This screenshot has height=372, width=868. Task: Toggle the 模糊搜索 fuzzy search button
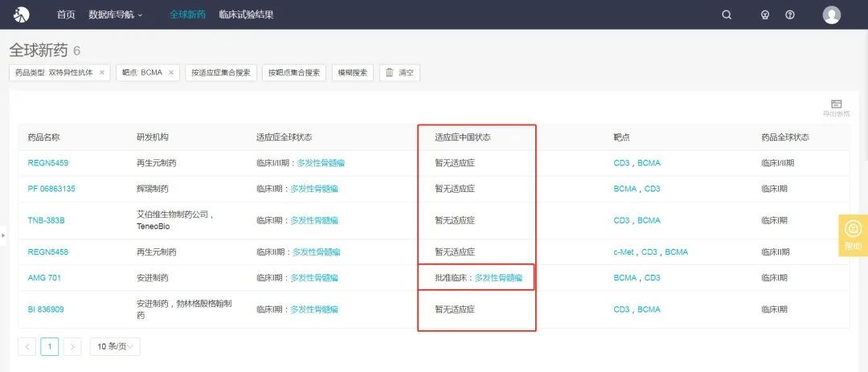[352, 72]
